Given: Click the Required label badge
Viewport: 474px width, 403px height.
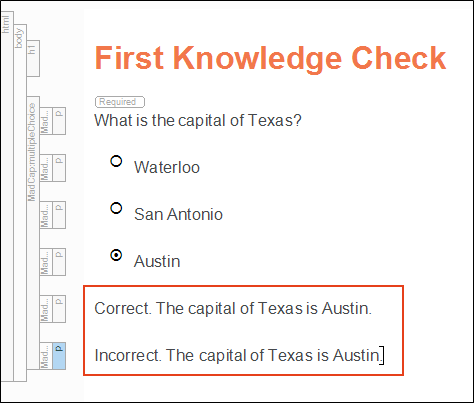Looking at the screenshot, I should (120, 102).
